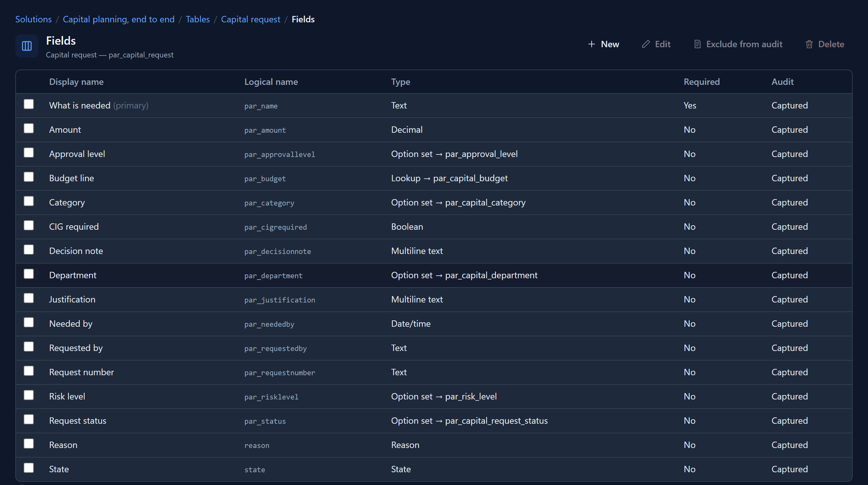Select the State row checkbox
The image size is (868, 485).
pyautogui.click(x=29, y=468)
